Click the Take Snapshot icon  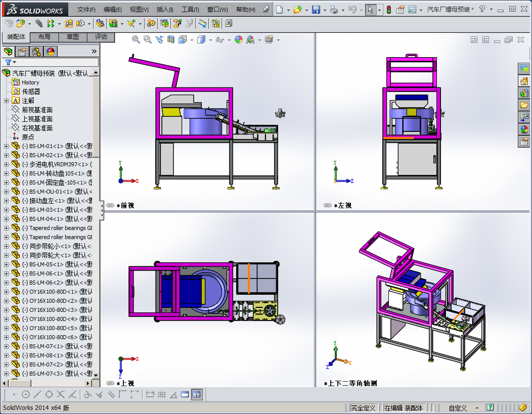[x=229, y=23]
